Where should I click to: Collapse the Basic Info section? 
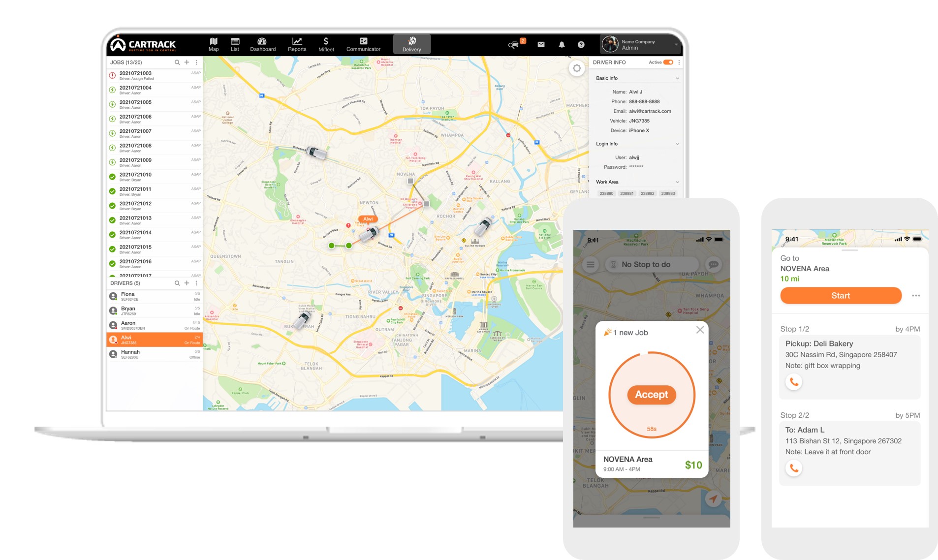(677, 78)
